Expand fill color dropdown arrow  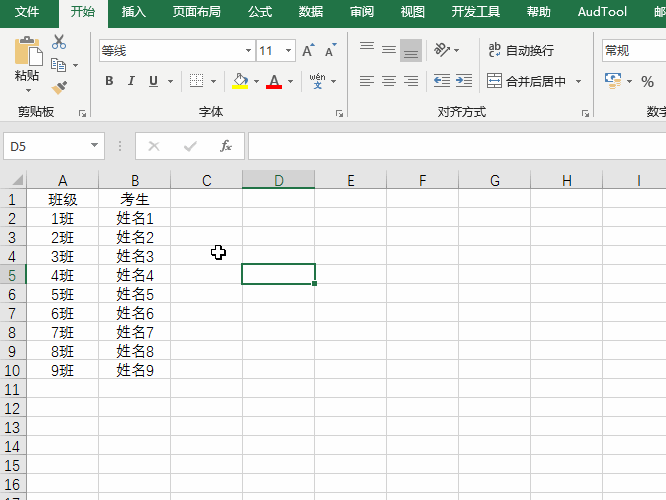pos(256,81)
